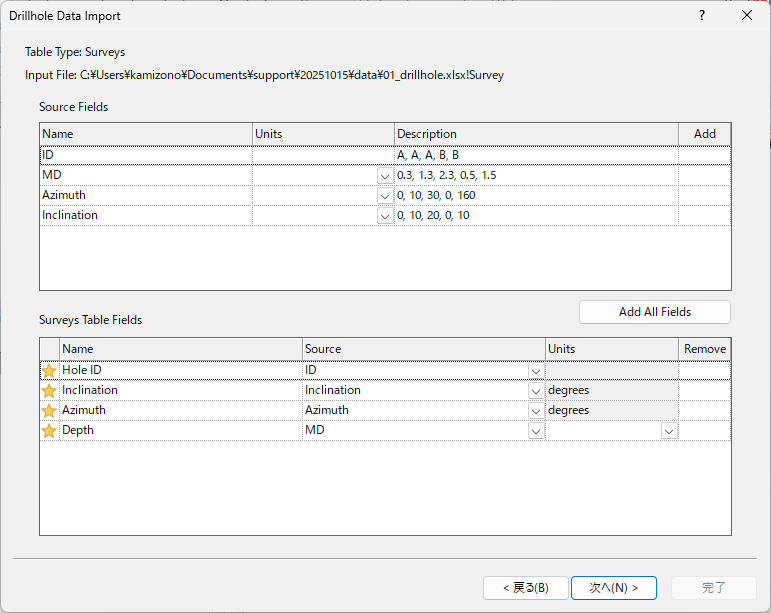
Task: Click the help question mark in title bar
Action: [x=702, y=16]
